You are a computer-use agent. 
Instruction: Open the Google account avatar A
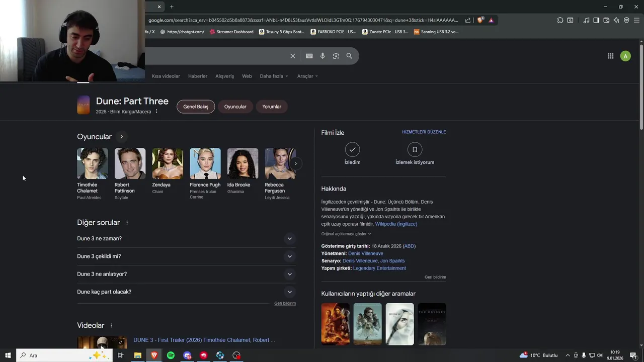[x=625, y=56]
